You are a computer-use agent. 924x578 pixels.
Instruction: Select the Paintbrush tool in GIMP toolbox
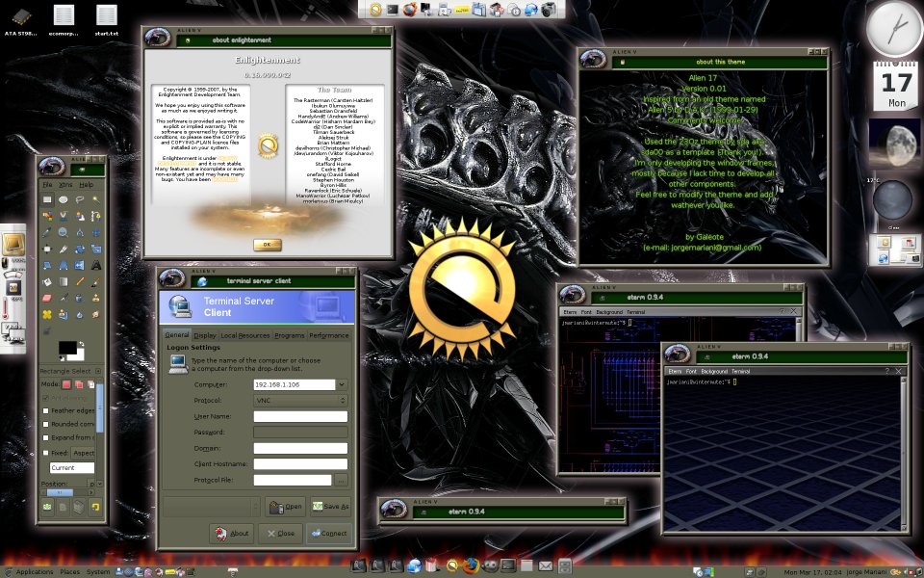pyautogui.click(x=96, y=282)
